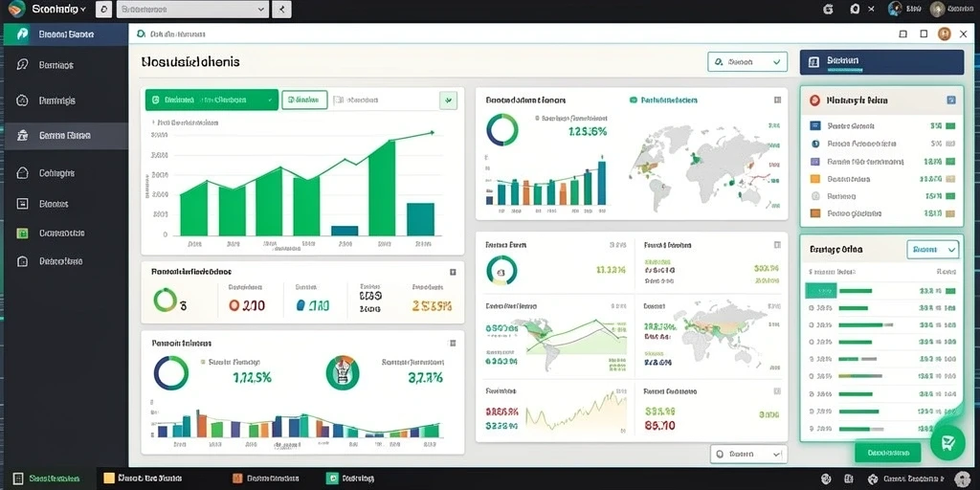Click the floating green cart button

coord(947,442)
